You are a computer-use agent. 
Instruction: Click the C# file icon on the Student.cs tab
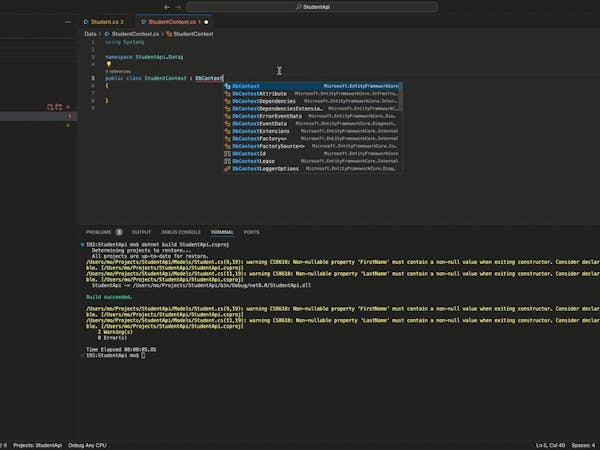(86, 22)
